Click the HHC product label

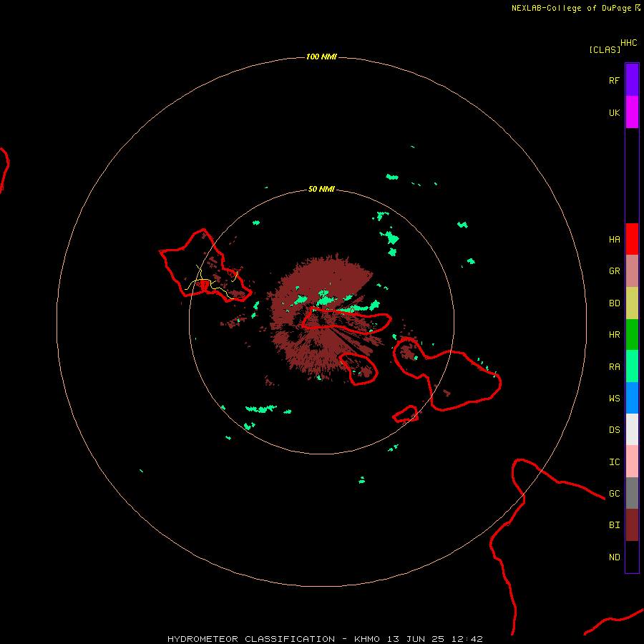click(628, 43)
